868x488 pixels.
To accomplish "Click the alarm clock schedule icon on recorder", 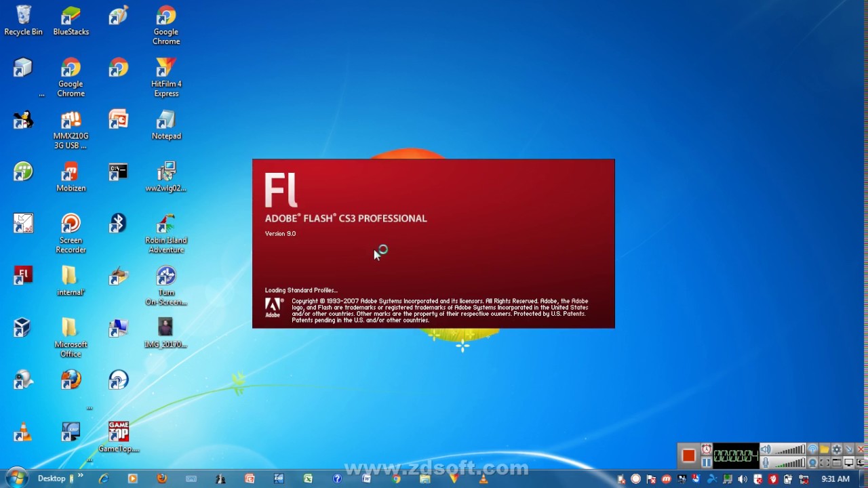I will [706, 449].
